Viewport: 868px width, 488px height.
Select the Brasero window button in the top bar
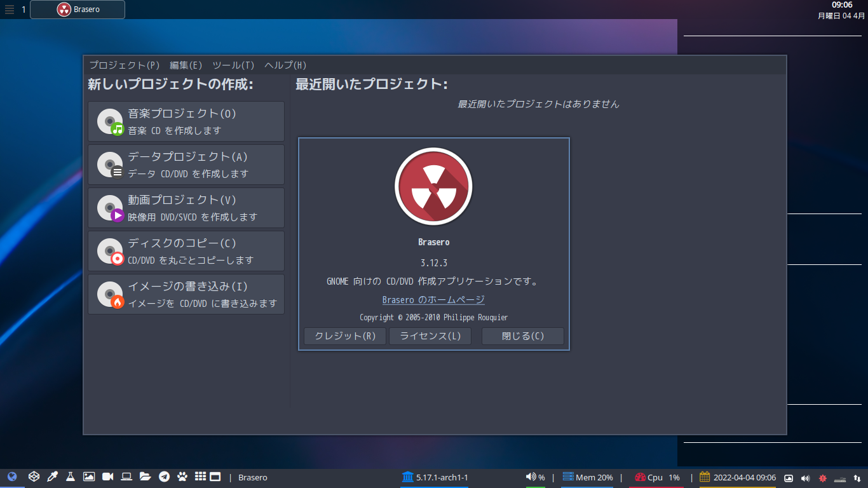click(x=78, y=10)
